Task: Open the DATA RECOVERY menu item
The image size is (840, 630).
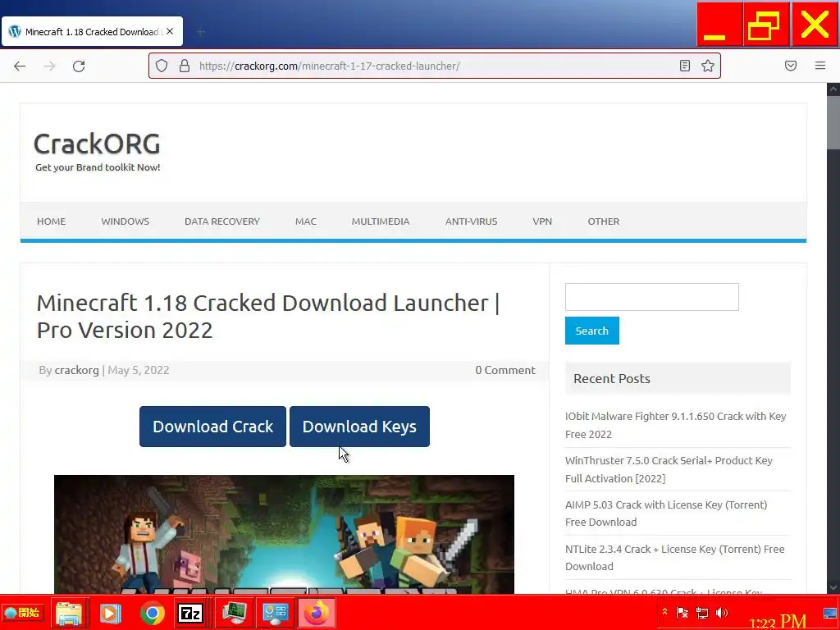Action: tap(222, 221)
